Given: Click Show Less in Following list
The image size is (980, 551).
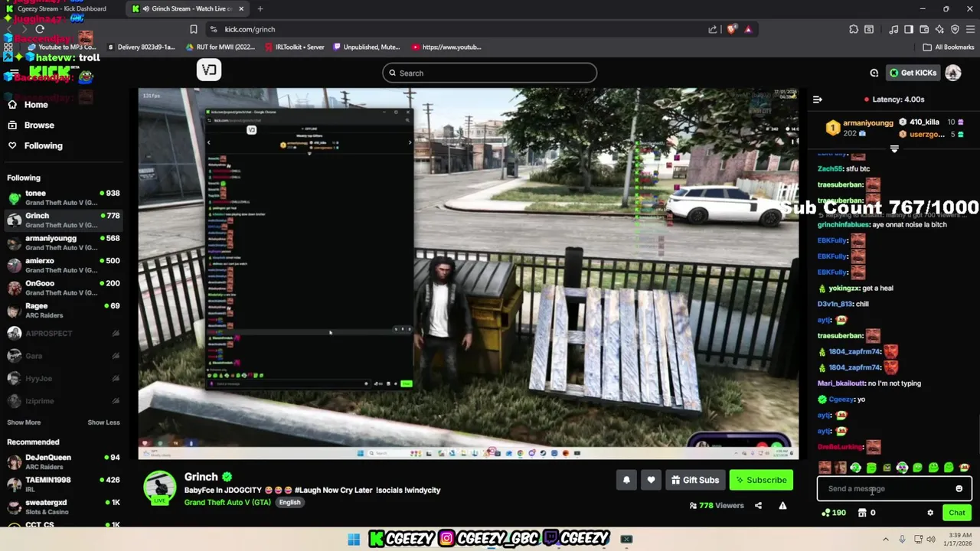Looking at the screenshot, I should [x=103, y=422].
